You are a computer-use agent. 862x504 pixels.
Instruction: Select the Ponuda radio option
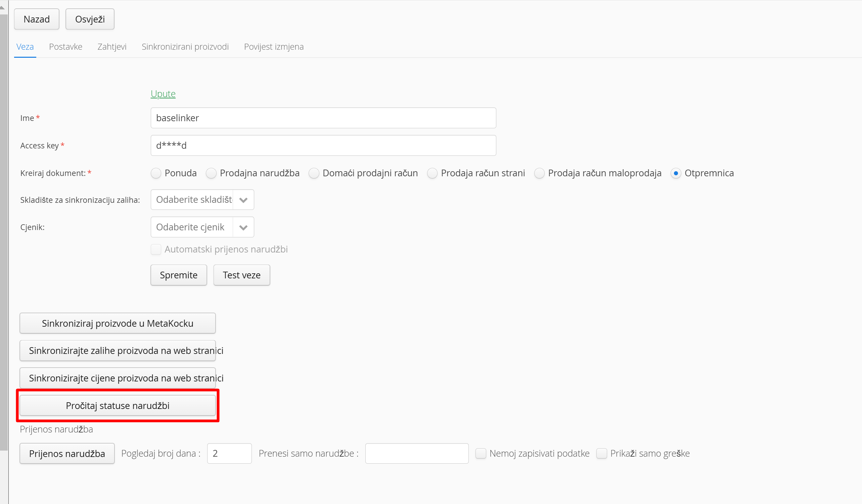(x=156, y=173)
